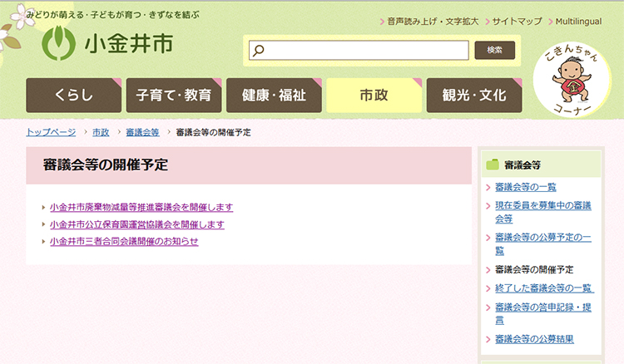Open the Multilingual link
This screenshot has width=624, height=364.
578,22
